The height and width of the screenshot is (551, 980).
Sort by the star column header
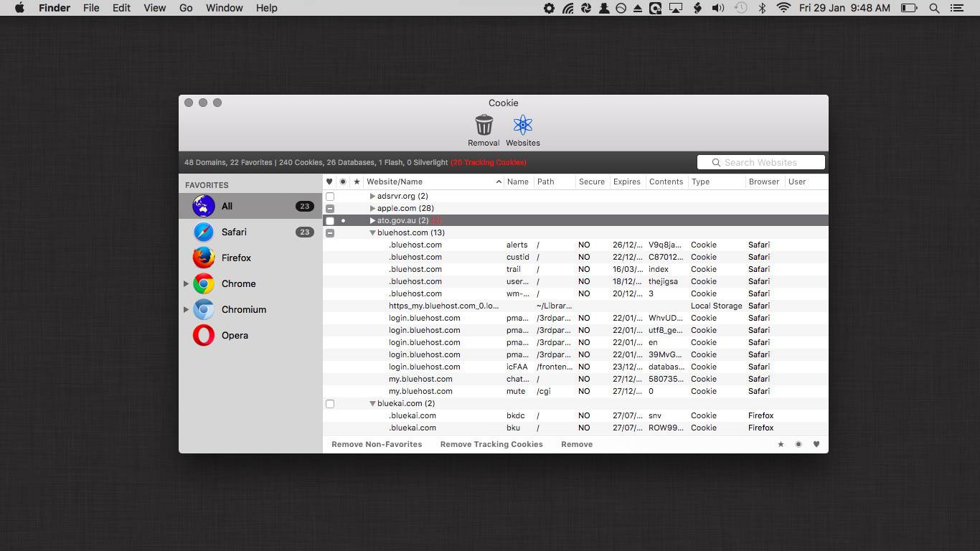(357, 182)
